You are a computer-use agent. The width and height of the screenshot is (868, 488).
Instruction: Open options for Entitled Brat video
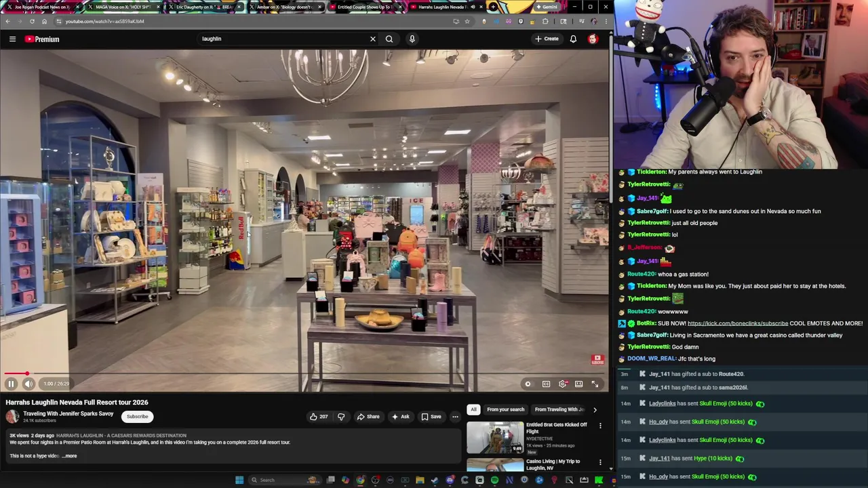(x=600, y=426)
